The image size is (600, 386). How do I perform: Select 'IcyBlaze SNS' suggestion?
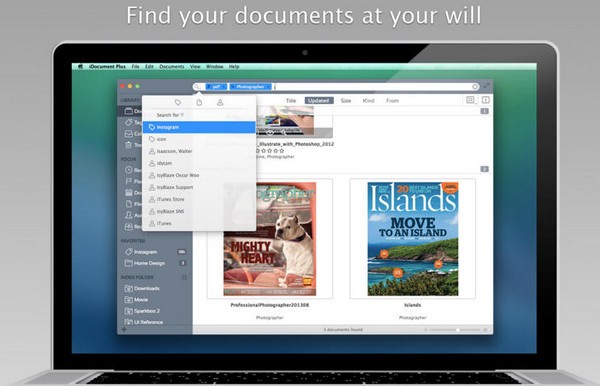[199, 211]
